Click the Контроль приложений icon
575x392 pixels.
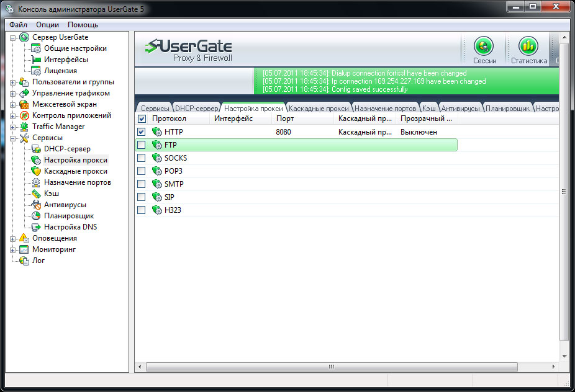pyautogui.click(x=24, y=115)
